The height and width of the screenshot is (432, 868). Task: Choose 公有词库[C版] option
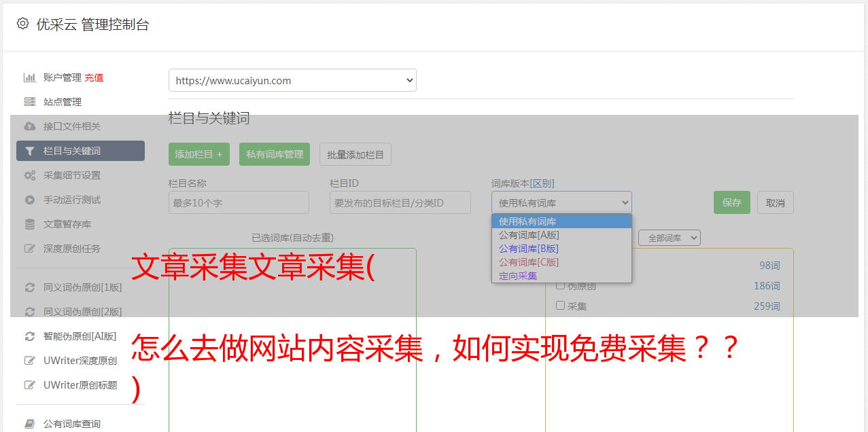coord(561,262)
